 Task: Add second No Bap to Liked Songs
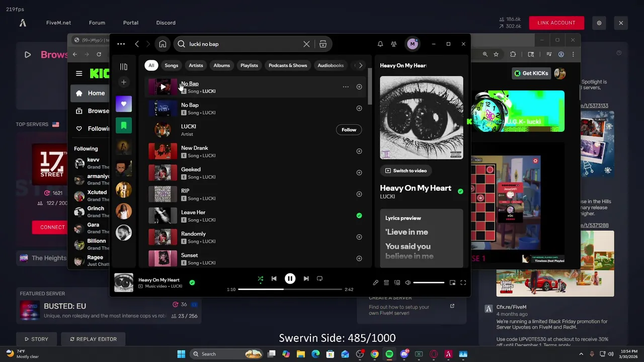pos(359,108)
